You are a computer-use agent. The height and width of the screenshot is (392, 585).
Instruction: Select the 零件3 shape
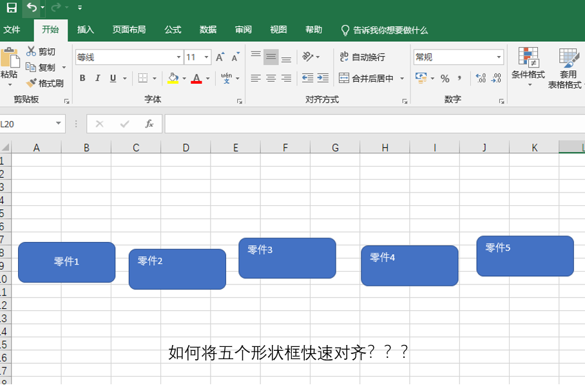(x=287, y=258)
